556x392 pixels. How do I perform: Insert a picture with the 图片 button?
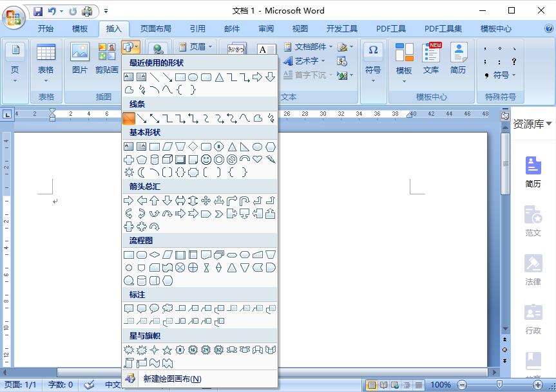pyautogui.click(x=79, y=59)
